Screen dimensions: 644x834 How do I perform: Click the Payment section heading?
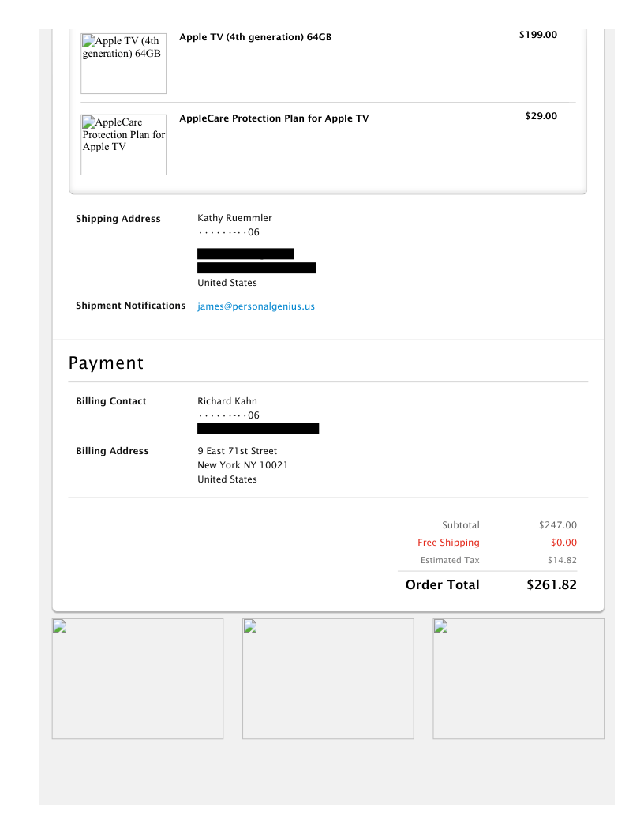click(x=106, y=363)
